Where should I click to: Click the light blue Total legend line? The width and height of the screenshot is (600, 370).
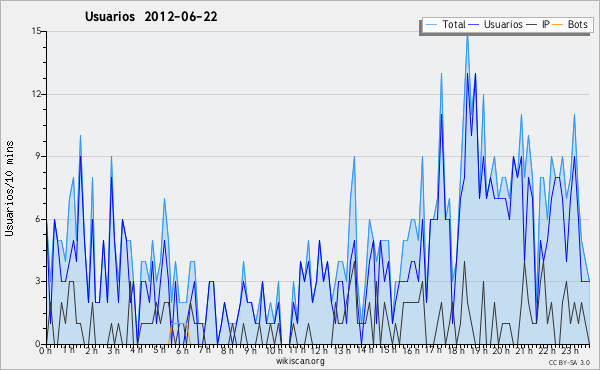[431, 24]
